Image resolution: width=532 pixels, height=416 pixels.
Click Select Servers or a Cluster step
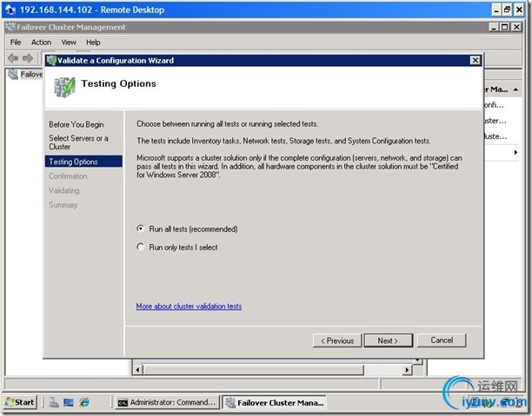pos(79,142)
